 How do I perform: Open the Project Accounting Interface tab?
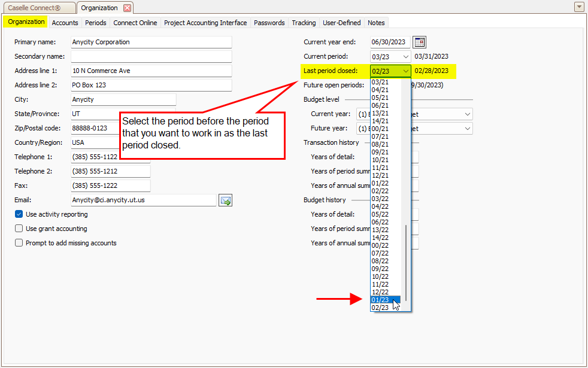click(205, 23)
